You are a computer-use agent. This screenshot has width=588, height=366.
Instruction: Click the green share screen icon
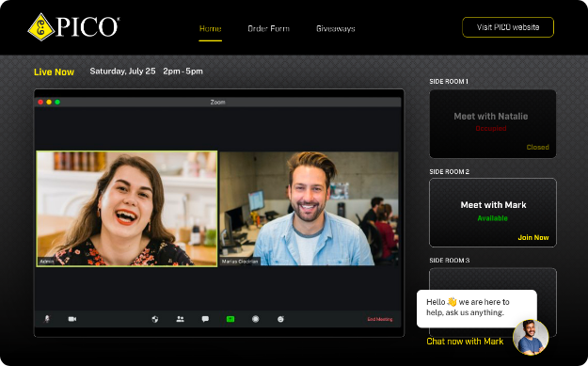click(230, 319)
